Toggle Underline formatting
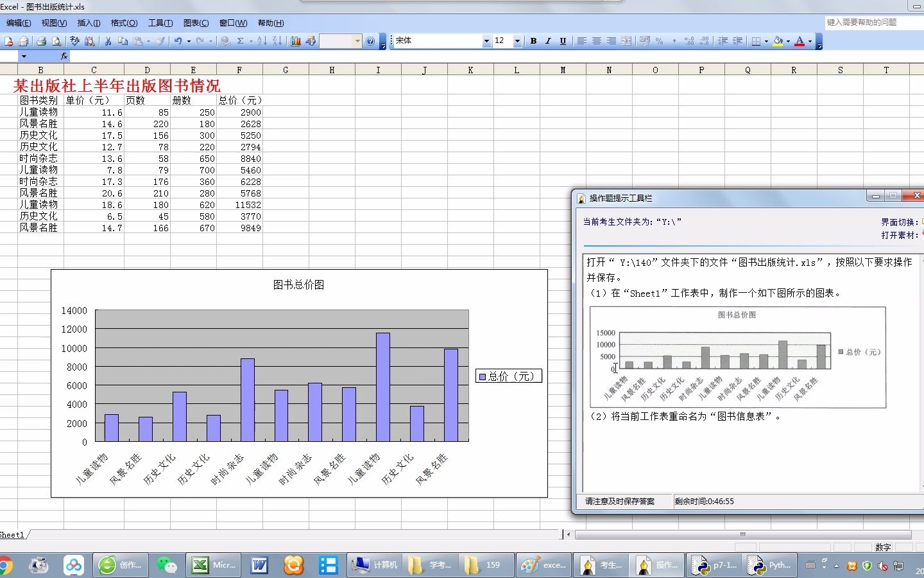 point(563,41)
